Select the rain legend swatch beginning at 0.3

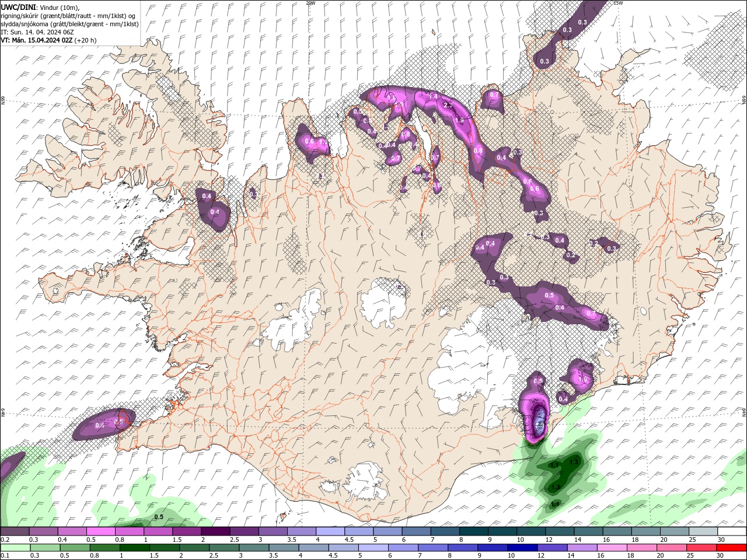tap(46, 548)
